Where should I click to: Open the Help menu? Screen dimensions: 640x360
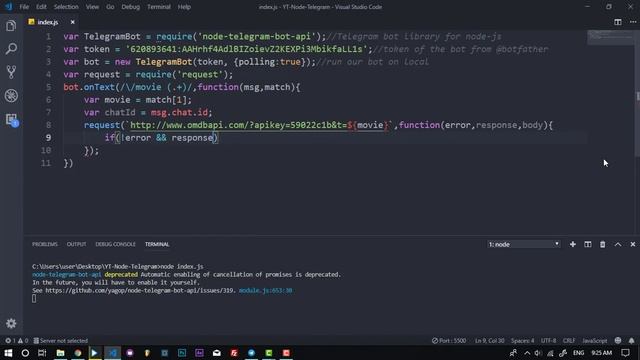click(x=184, y=7)
